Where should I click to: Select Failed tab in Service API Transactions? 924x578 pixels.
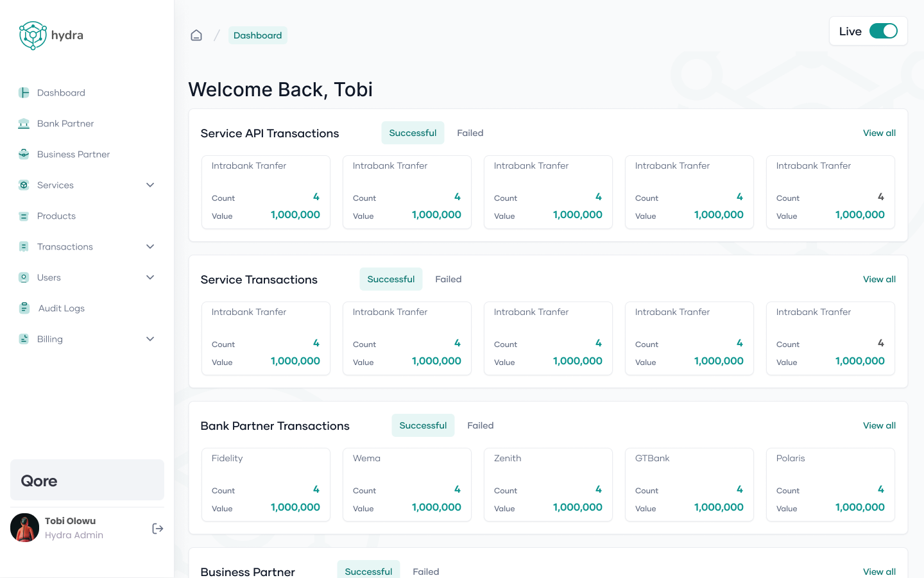pyautogui.click(x=470, y=133)
